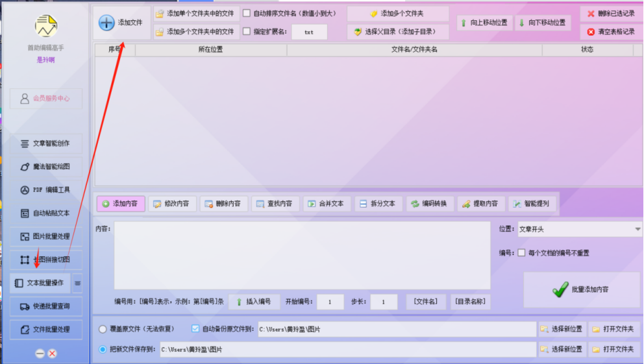This screenshot has width=644, height=364.
Task: Click 打开文件夹 for save path
Action: tap(613, 349)
